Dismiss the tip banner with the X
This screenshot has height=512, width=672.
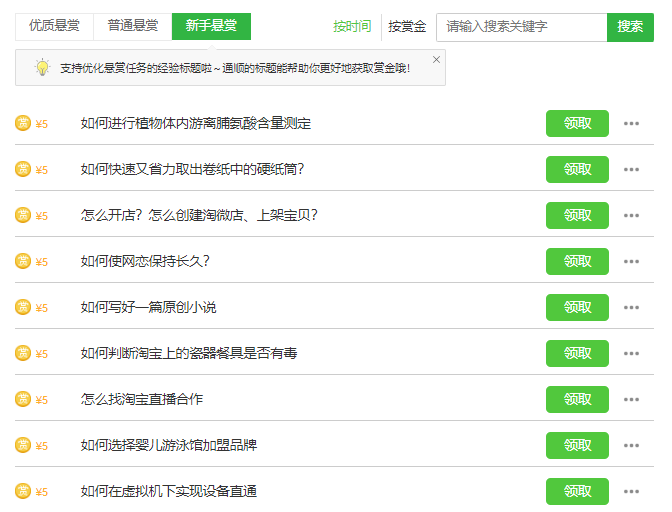436,60
